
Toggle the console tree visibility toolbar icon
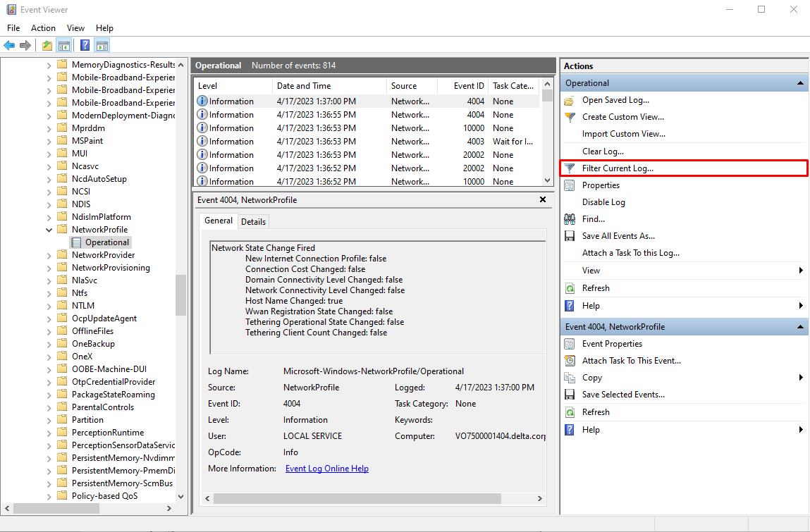click(x=63, y=44)
